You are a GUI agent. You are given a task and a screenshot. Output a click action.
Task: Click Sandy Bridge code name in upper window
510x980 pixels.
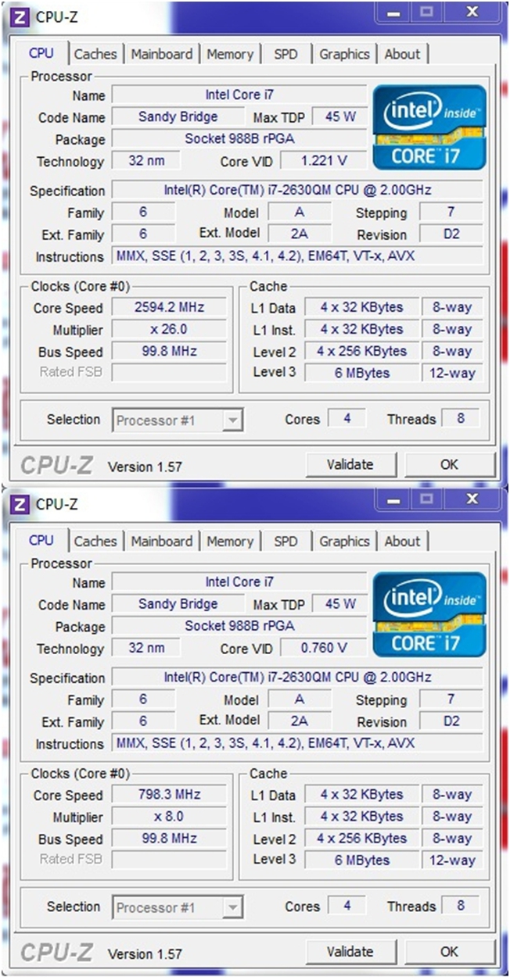(x=178, y=116)
